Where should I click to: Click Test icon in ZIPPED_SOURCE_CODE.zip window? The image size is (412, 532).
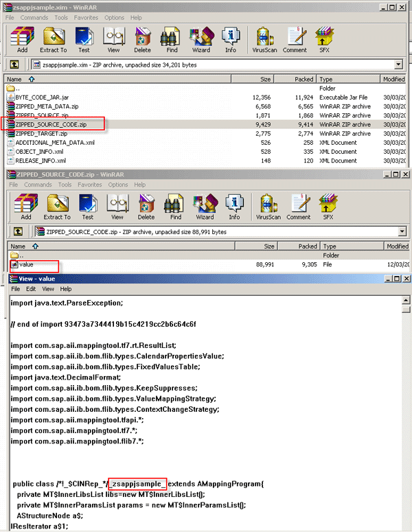pos(88,207)
